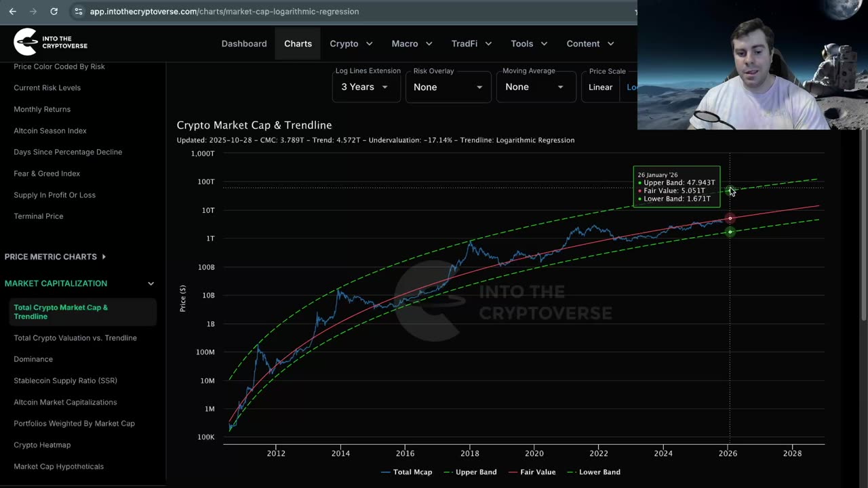
Task: Open Days Since Percentage Decline chart
Action: click(x=68, y=152)
